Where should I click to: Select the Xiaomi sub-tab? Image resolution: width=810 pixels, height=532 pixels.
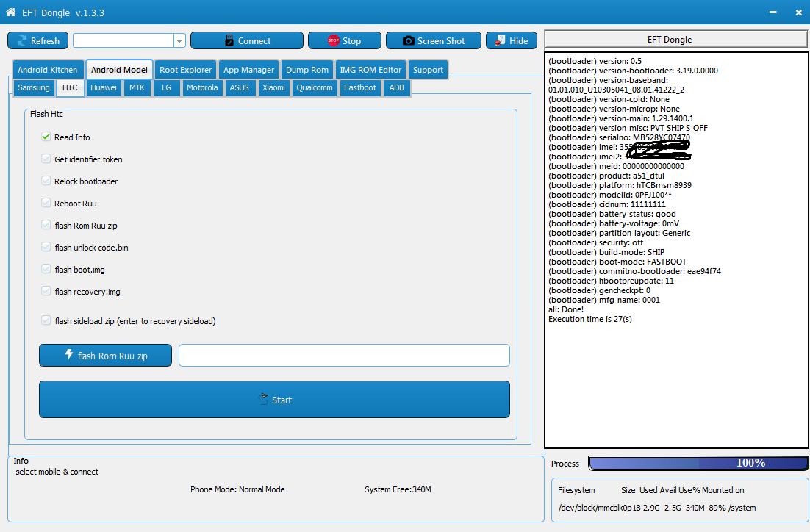[x=273, y=87]
